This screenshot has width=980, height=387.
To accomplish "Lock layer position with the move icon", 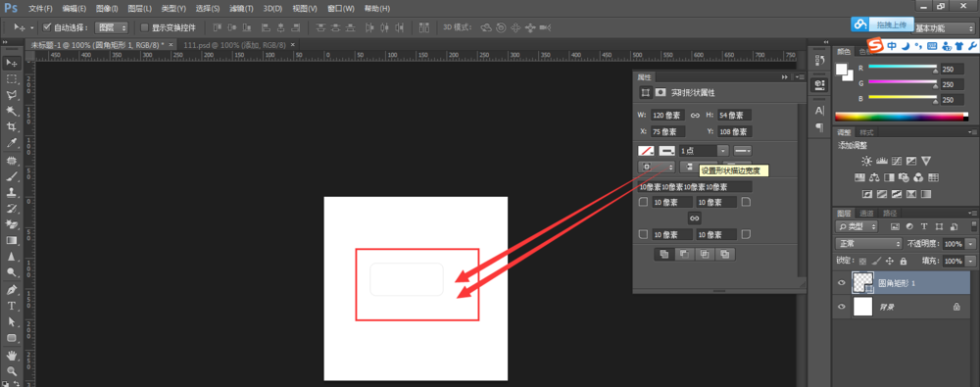I will click(x=891, y=262).
